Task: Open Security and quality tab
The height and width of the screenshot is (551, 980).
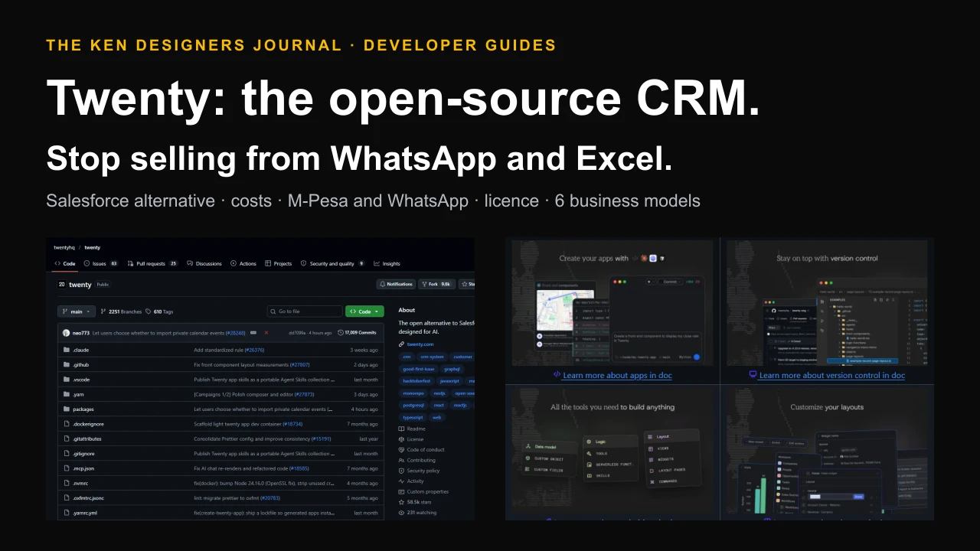Action: 332,263
